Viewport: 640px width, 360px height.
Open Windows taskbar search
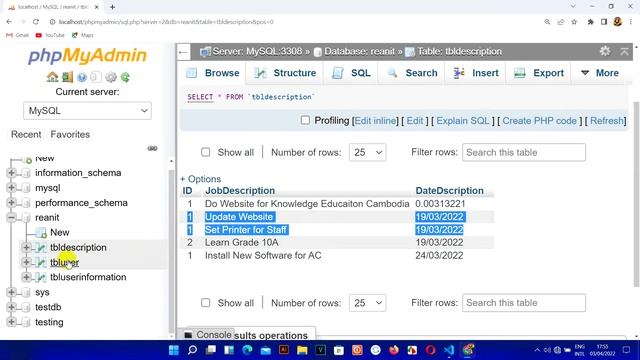coord(192,350)
